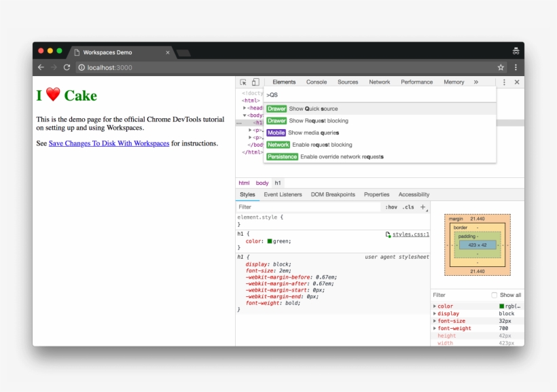
Task: Toggle the .cls classes button
Action: pyautogui.click(x=408, y=207)
